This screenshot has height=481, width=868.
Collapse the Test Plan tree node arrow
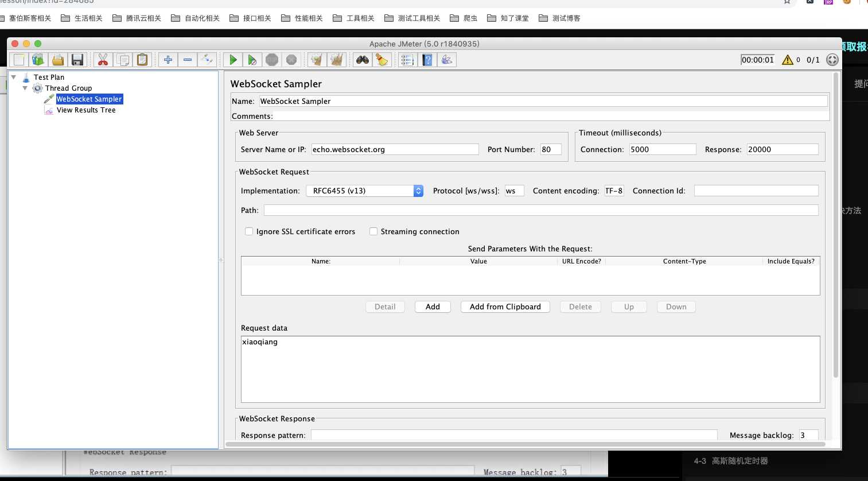coord(14,77)
